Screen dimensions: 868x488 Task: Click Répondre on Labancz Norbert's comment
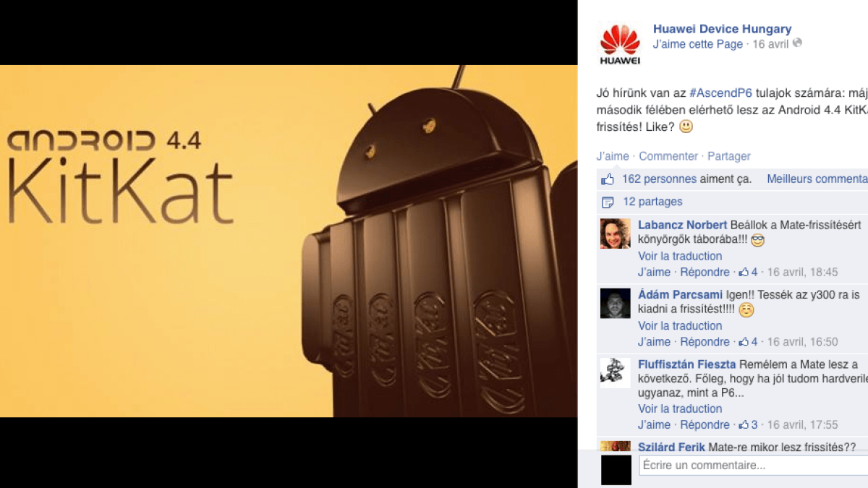coord(705,273)
